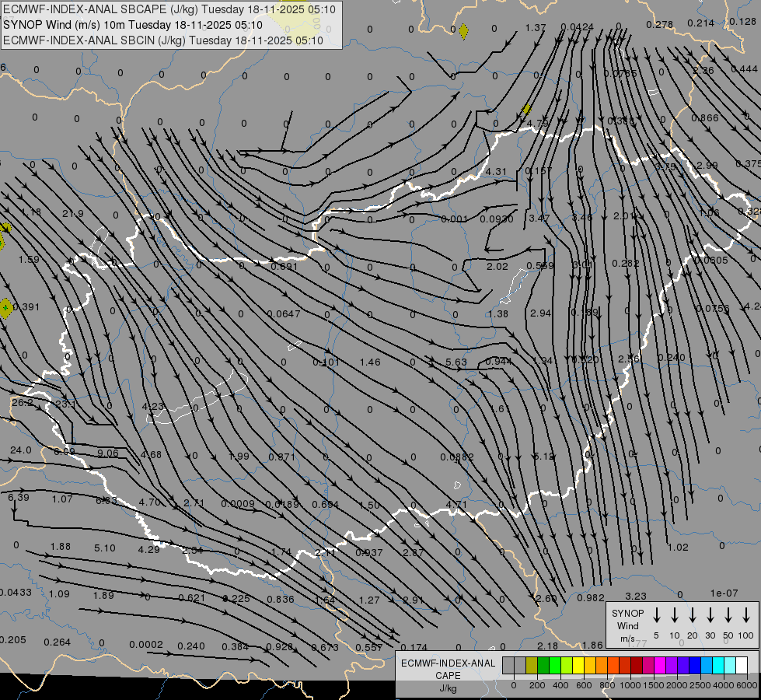
Task: Click the SYNOP Wind m/s legend label
Action: (x=628, y=625)
